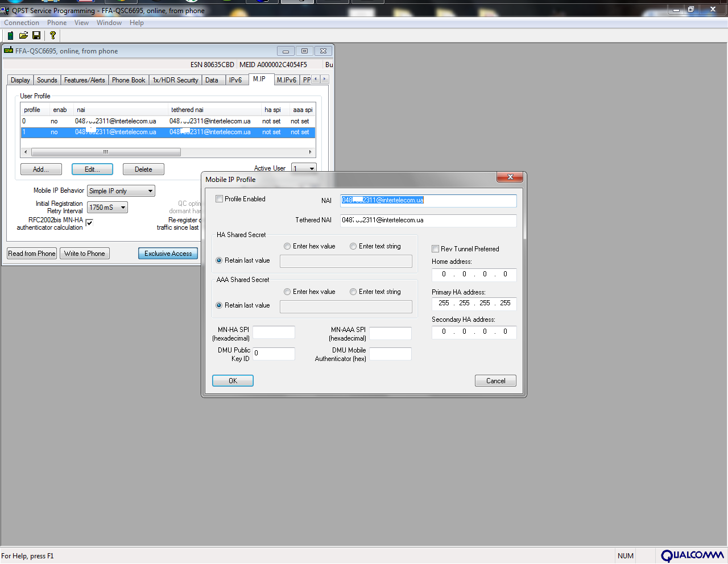Screen dimensions: 728x564
Task: Click the Delete profile button
Action: pyautogui.click(x=143, y=169)
